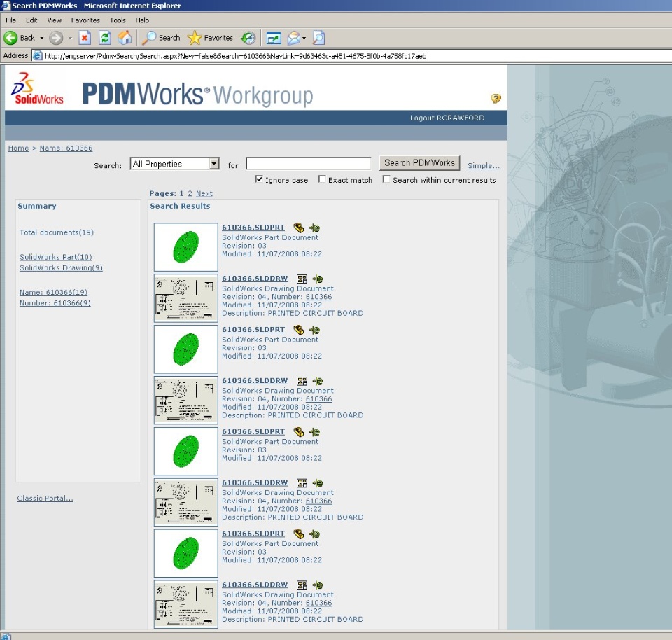Viewport: 672px width, 640px height.
Task: Click the Logout RCRAWFORD link
Action: coord(447,118)
